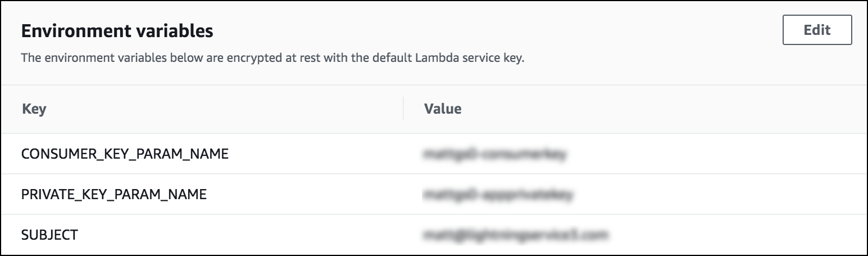
Task: Click the Environment variables heading
Action: (117, 31)
